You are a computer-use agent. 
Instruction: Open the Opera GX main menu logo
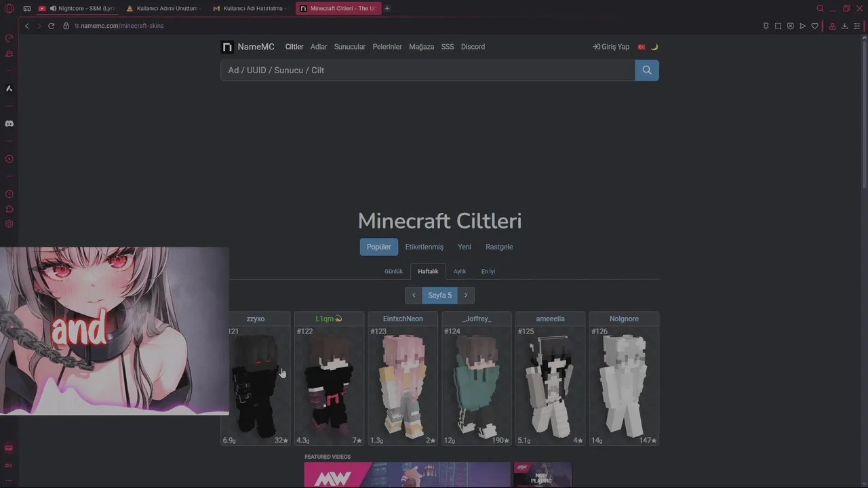pos(9,8)
